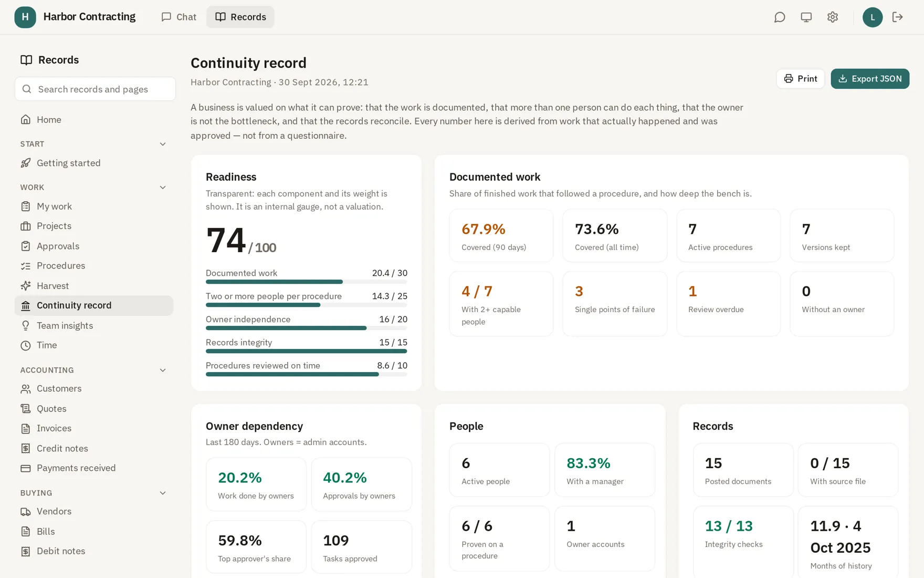Click the user avatar labeled L
Image resolution: width=924 pixels, height=578 pixels.
(872, 17)
